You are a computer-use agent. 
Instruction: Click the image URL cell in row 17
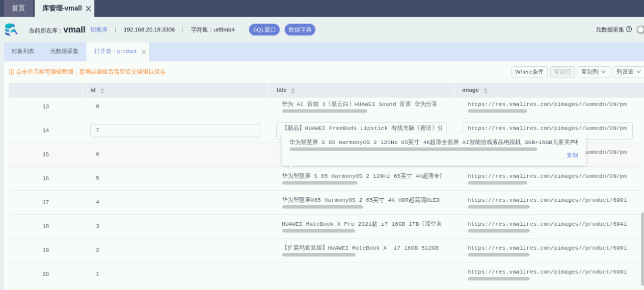coord(547,200)
